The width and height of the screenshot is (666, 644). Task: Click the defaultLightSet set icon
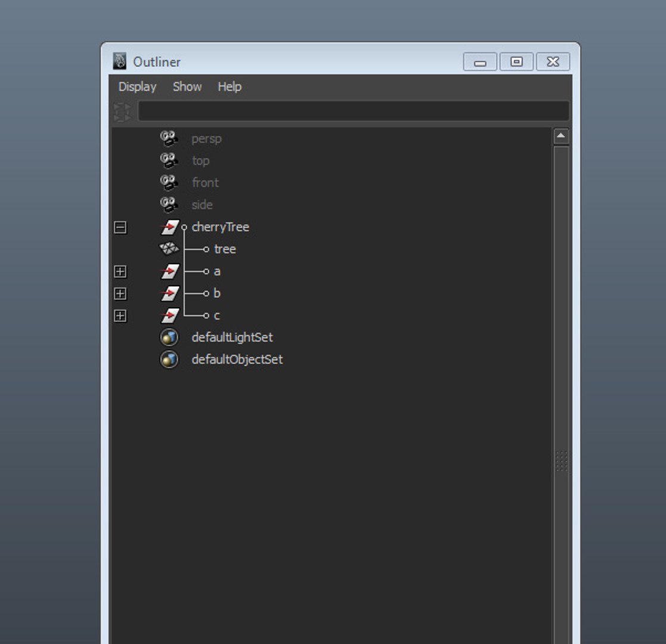point(169,338)
